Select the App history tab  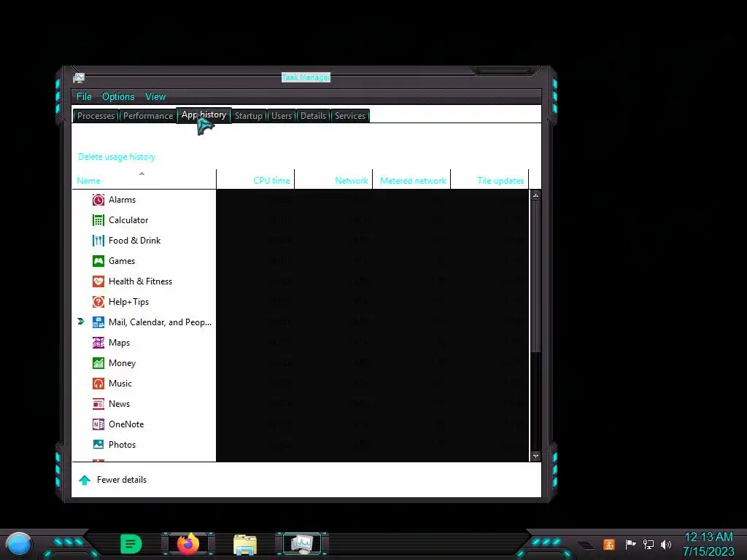point(204,114)
